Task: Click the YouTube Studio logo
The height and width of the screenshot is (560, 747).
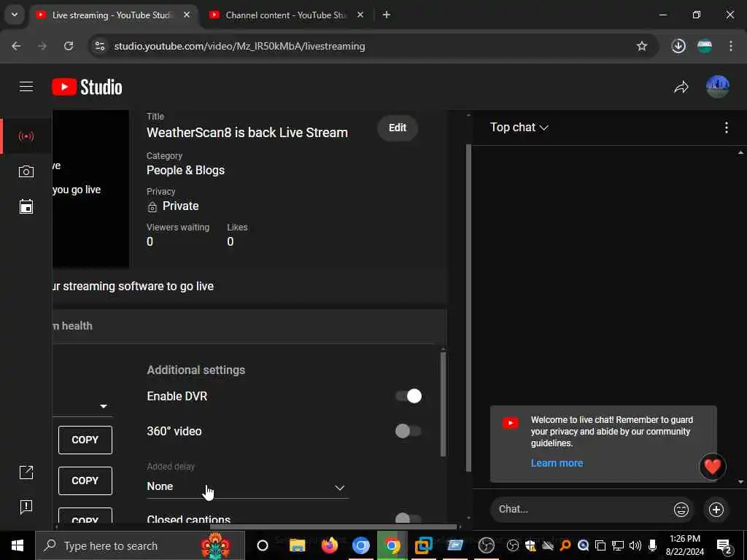Action: (87, 87)
